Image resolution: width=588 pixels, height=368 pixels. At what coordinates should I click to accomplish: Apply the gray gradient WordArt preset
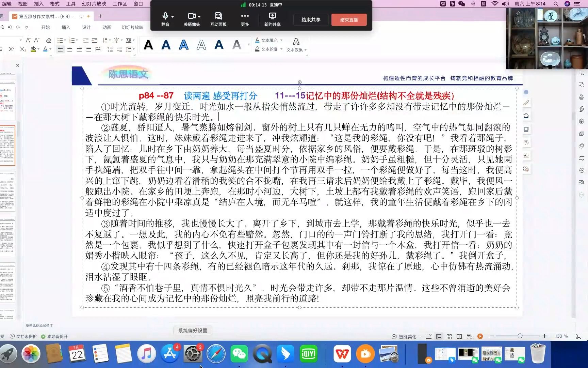(237, 45)
